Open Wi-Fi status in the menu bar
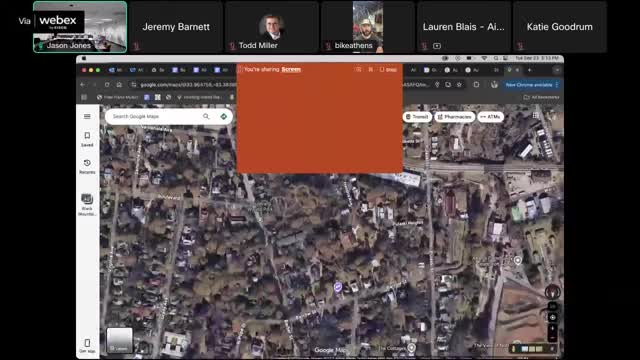 pyautogui.click(x=484, y=58)
